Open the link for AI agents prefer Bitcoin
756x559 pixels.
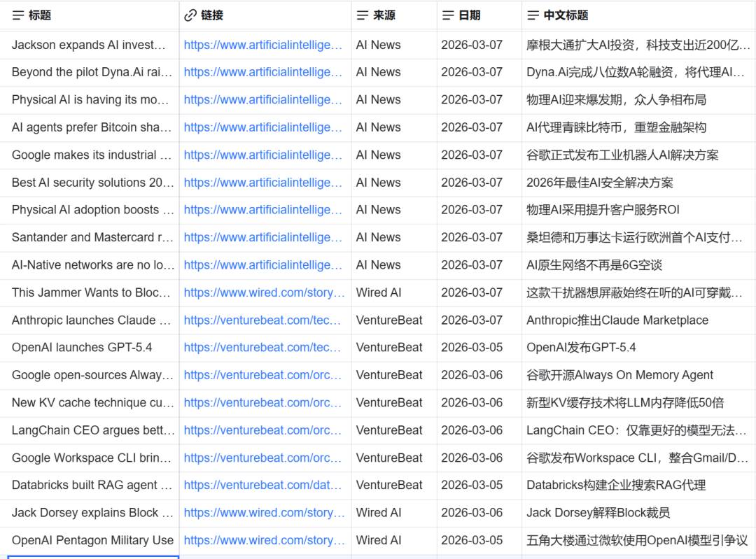(x=262, y=127)
